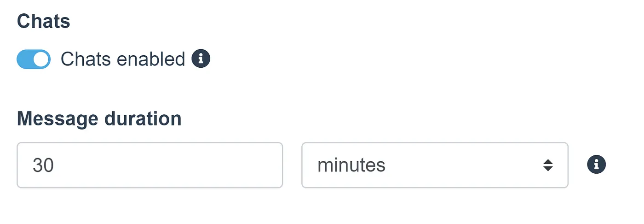Focus the Message duration number field
Screen dimensions: 644x224
click(x=149, y=165)
